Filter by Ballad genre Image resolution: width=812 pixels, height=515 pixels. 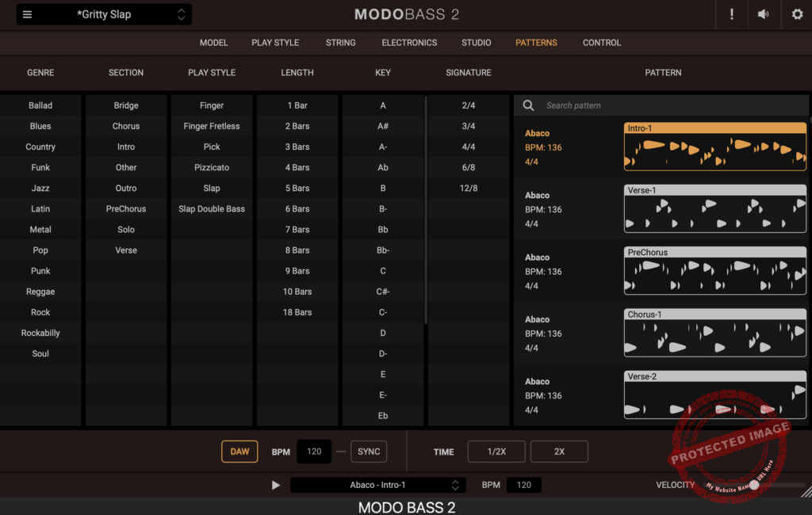pos(40,105)
